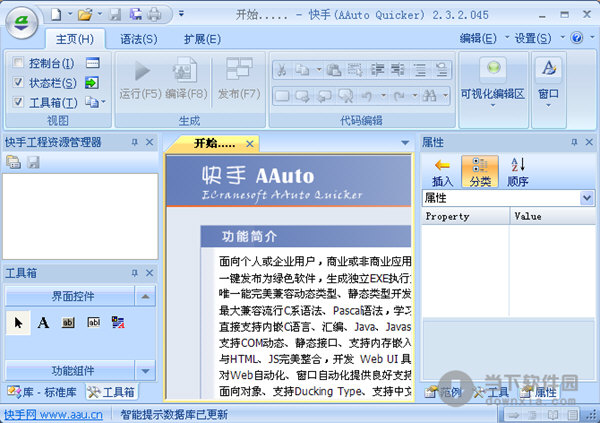This screenshot has width=600, height=423.
Task: Uncheck the 状态栏(S) checkbox
Action: click(18, 82)
